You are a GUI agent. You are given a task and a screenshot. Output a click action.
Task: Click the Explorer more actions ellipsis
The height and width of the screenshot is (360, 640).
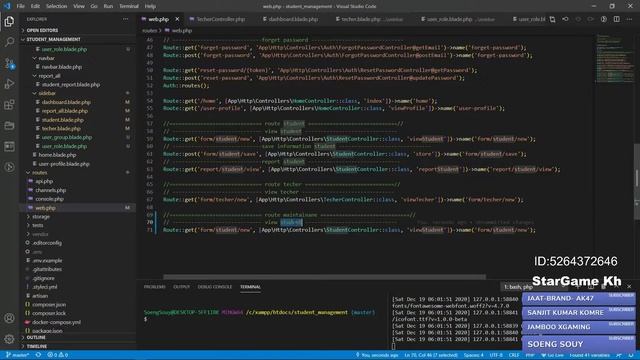125,19
